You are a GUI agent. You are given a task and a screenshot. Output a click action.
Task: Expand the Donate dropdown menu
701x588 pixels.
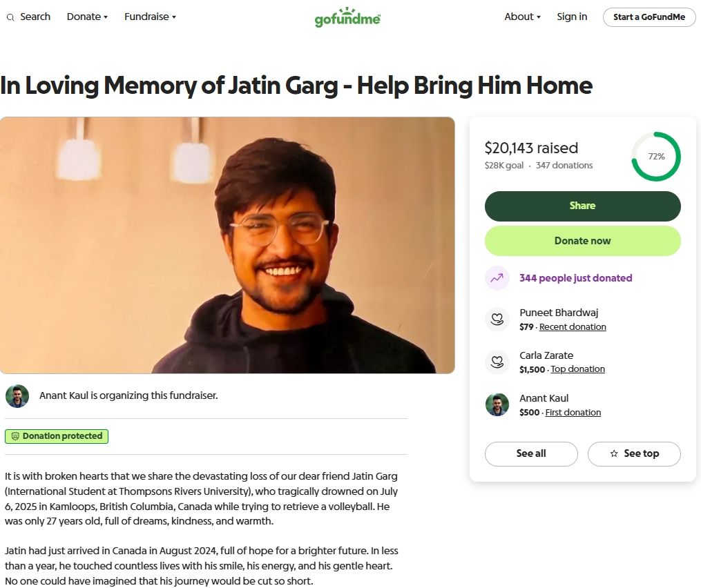pyautogui.click(x=87, y=17)
